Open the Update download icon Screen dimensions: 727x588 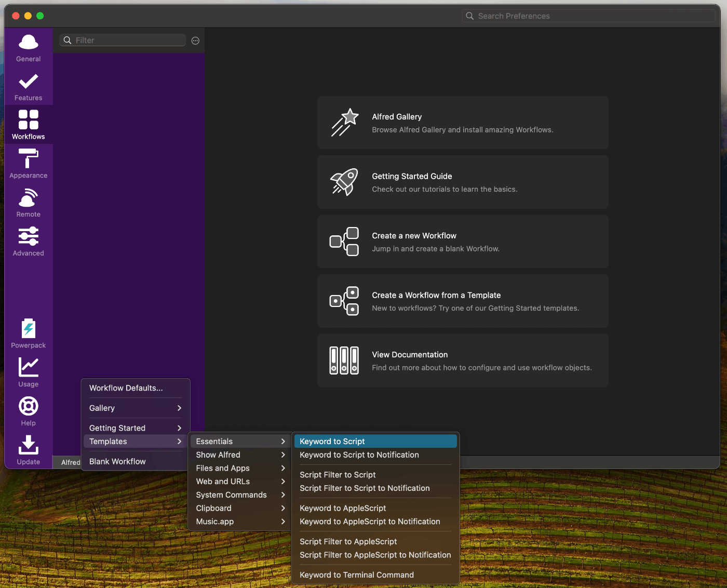tap(29, 445)
